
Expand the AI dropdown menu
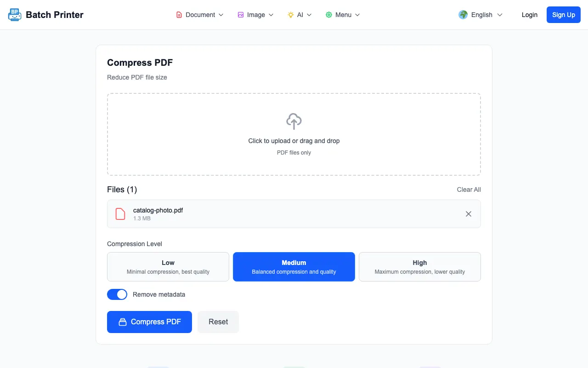coord(300,15)
